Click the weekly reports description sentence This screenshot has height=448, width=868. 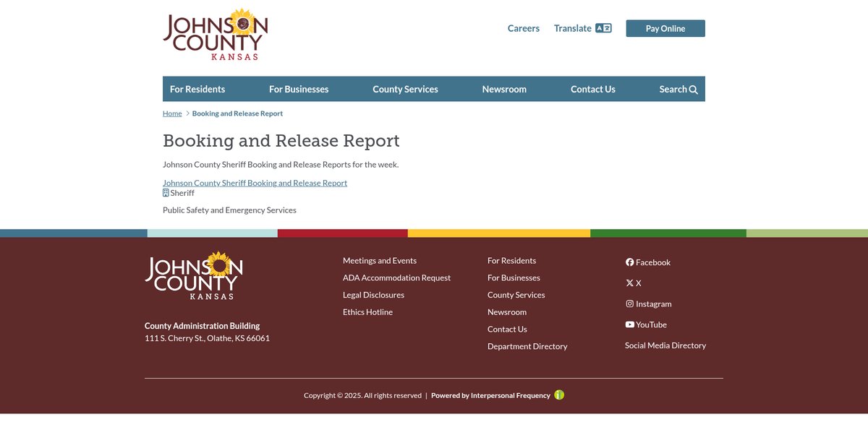tap(281, 165)
